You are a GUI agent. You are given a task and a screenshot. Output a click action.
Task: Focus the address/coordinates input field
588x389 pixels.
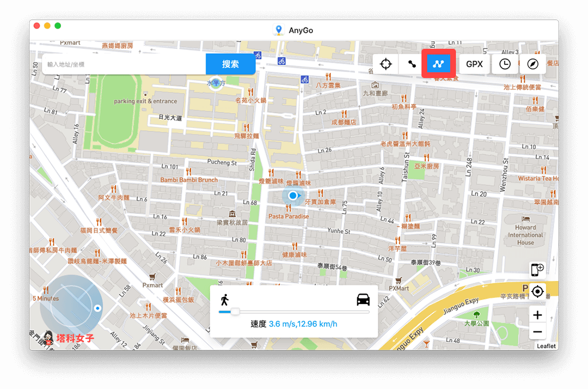point(123,64)
